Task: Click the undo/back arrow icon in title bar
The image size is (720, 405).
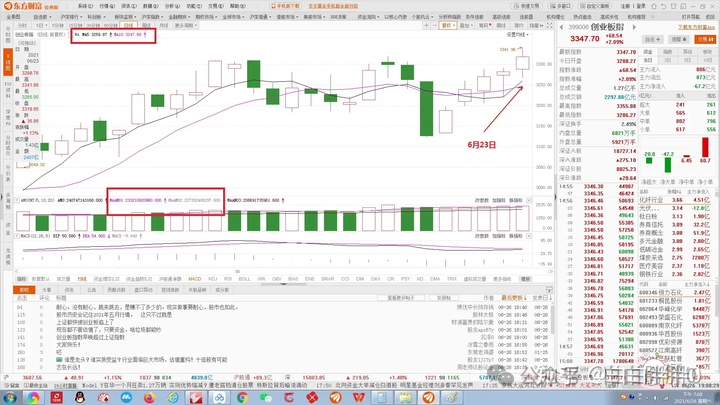Action: tap(664, 6)
